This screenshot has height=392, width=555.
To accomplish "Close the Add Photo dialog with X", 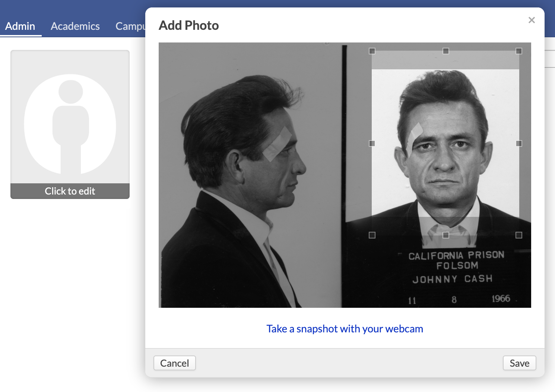I will coord(532,20).
